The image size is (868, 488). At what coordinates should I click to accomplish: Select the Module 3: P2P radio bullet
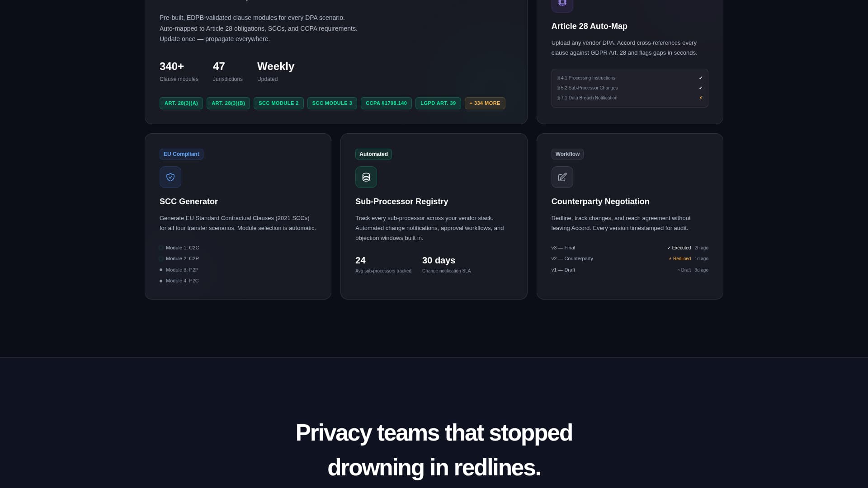(x=161, y=270)
